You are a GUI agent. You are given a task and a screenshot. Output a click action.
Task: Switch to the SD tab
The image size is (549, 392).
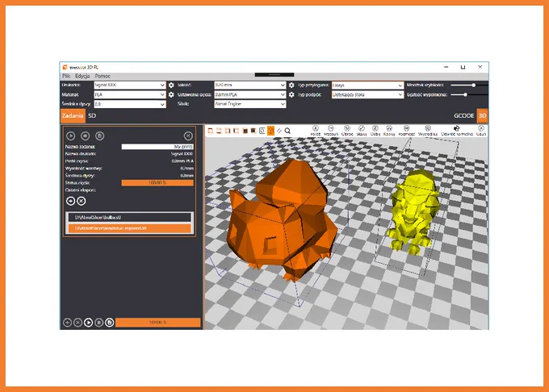coord(92,116)
